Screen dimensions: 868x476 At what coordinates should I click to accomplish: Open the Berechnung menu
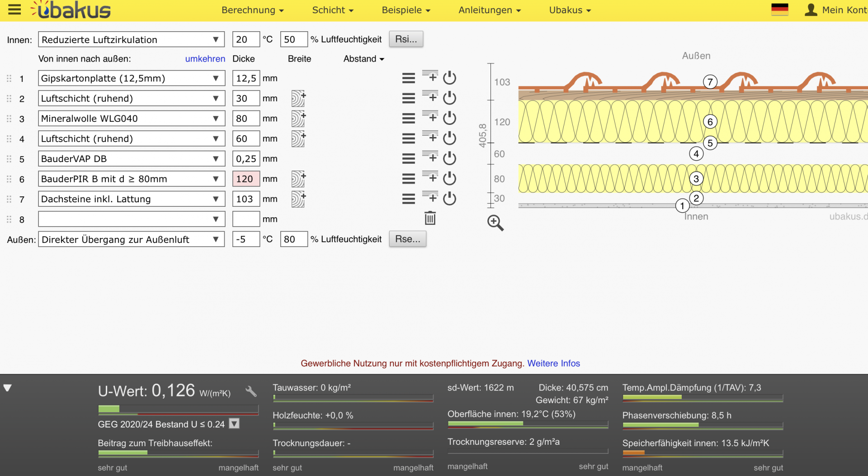tap(252, 10)
